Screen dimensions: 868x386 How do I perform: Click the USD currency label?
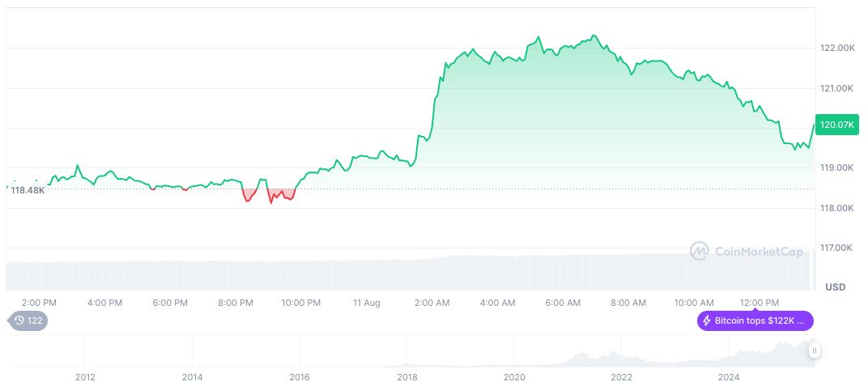835,287
